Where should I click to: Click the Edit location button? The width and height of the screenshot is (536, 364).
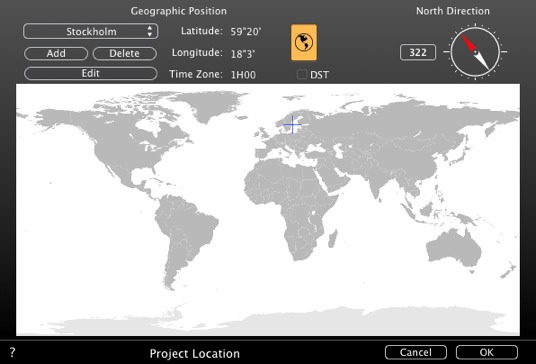[91, 73]
